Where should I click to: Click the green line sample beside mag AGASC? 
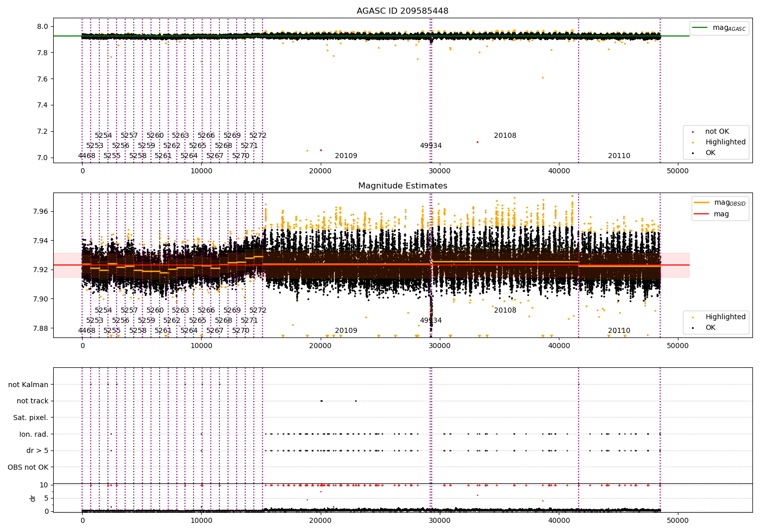(x=700, y=27)
